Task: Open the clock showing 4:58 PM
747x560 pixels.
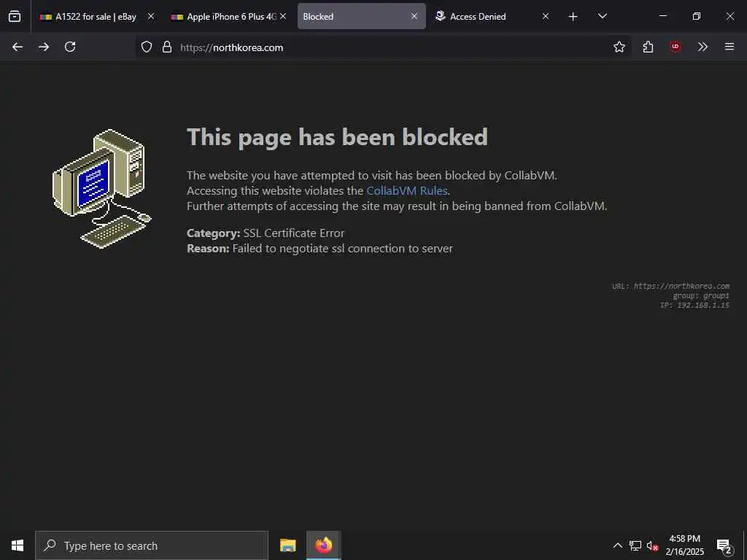Action: (684, 545)
